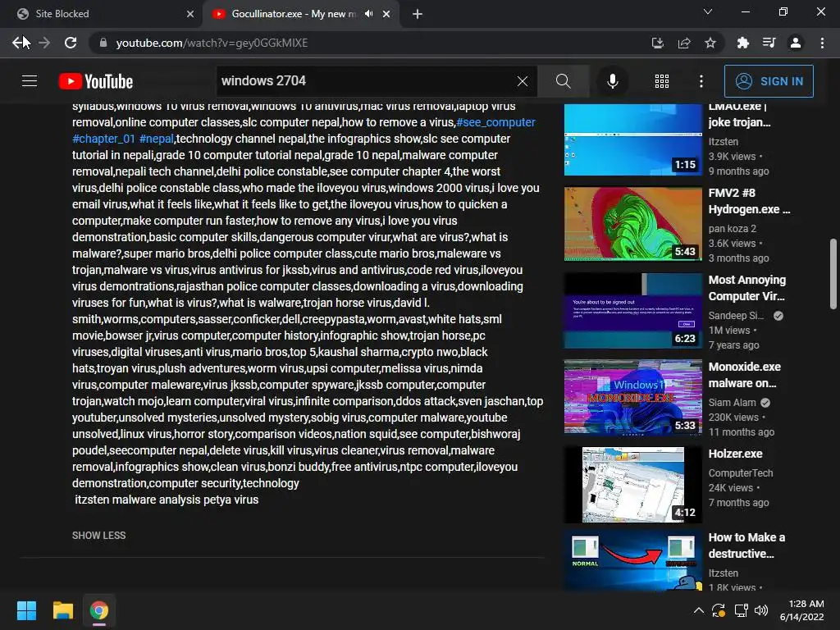Screen dimensions: 840x630
Task: Open the Chrome profile avatar
Action: pyautogui.click(x=796, y=43)
